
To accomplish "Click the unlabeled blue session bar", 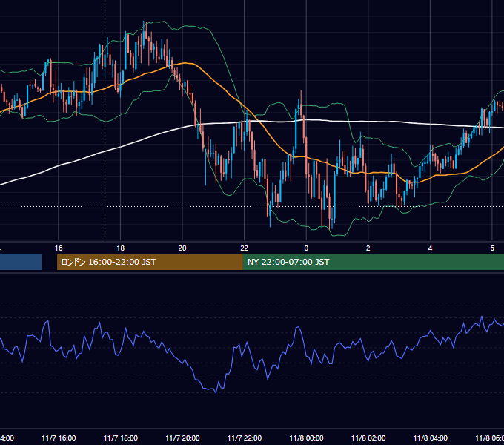I will click(x=21, y=262).
